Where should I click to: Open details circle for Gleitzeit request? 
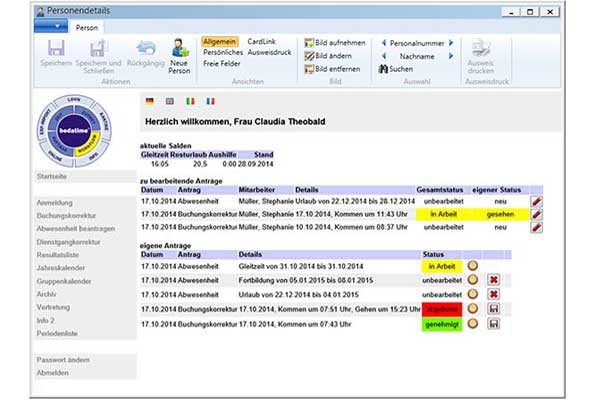point(472,266)
